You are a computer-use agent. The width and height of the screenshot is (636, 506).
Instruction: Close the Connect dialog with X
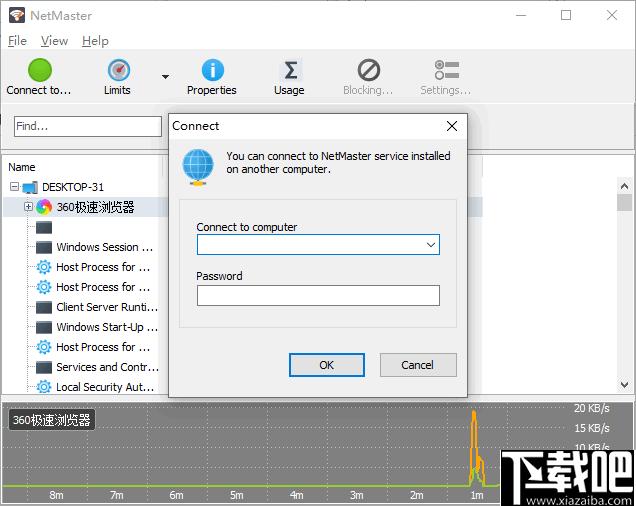click(x=452, y=126)
